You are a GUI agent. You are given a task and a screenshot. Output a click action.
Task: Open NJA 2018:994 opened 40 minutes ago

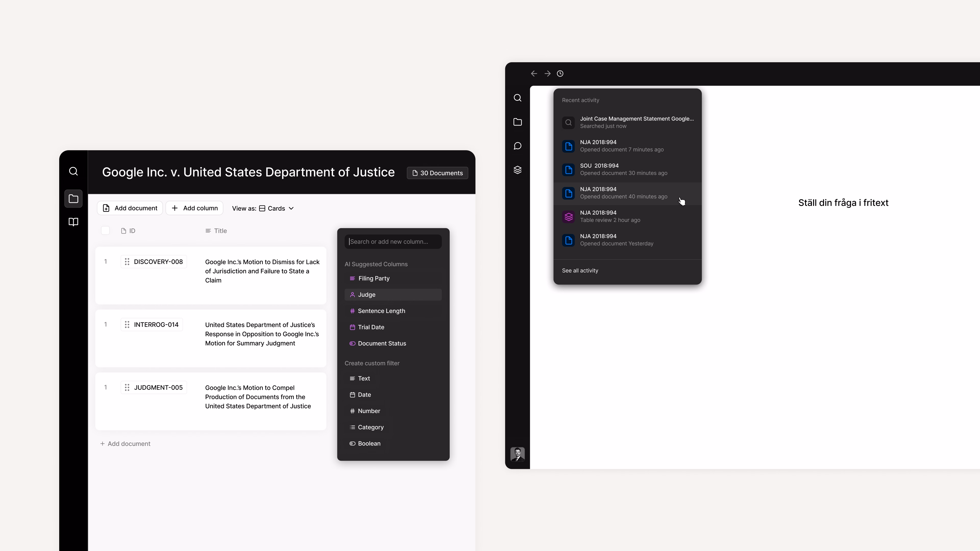point(628,193)
